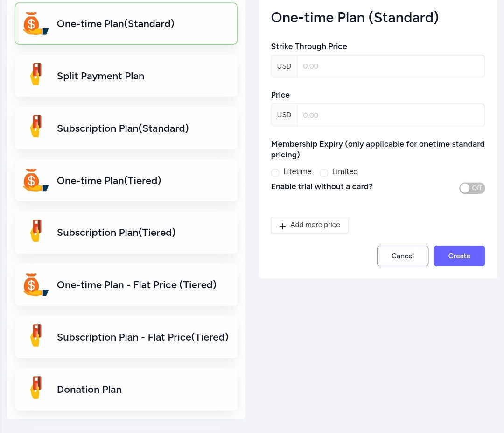The height and width of the screenshot is (433, 504).
Task: Click the money bag icon for One-time Flat Price plan
Action: [35, 284]
